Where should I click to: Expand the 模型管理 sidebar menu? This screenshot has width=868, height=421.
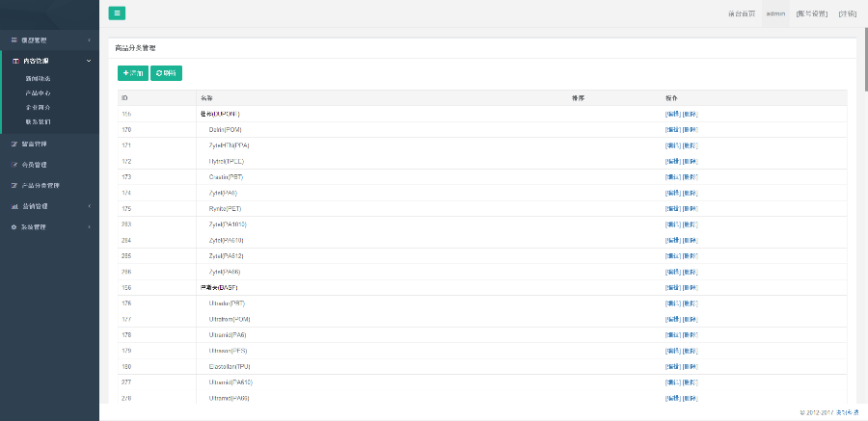pos(48,40)
